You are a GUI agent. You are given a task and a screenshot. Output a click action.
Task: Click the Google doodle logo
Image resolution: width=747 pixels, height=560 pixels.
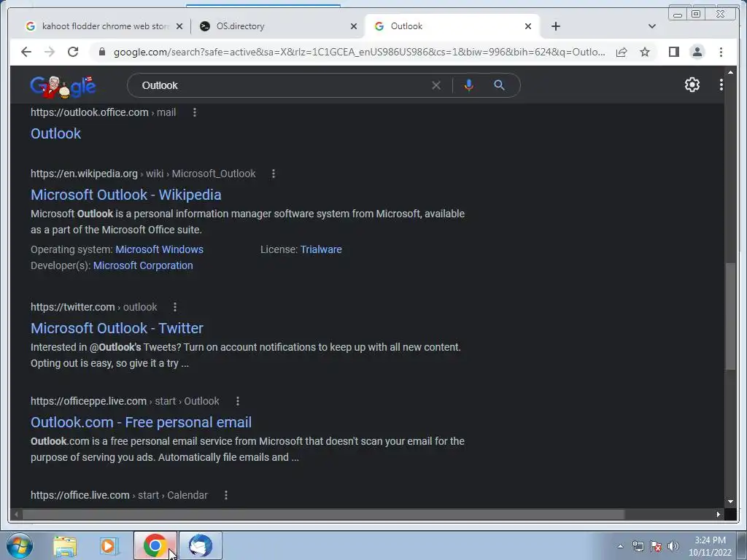coord(63,86)
